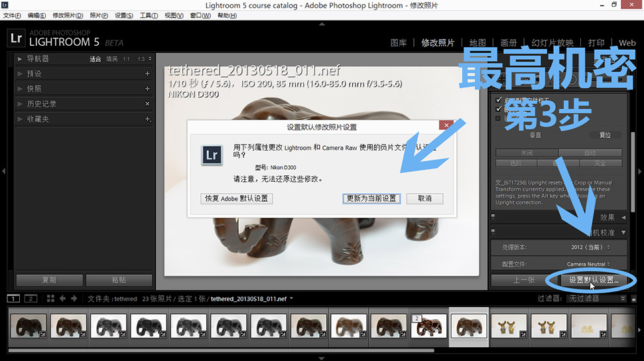Screen dimensions: 644x361
Task: Open the 窗口(W) menu
Action: [x=200, y=16]
